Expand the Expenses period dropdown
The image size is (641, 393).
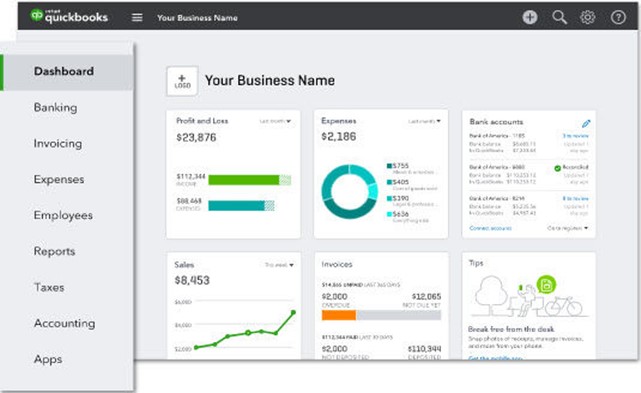click(424, 121)
